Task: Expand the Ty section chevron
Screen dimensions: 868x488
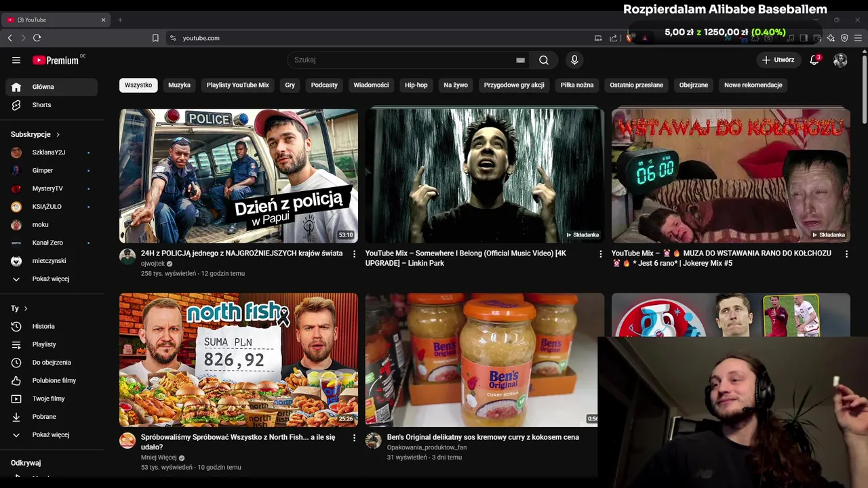Action: click(x=26, y=308)
